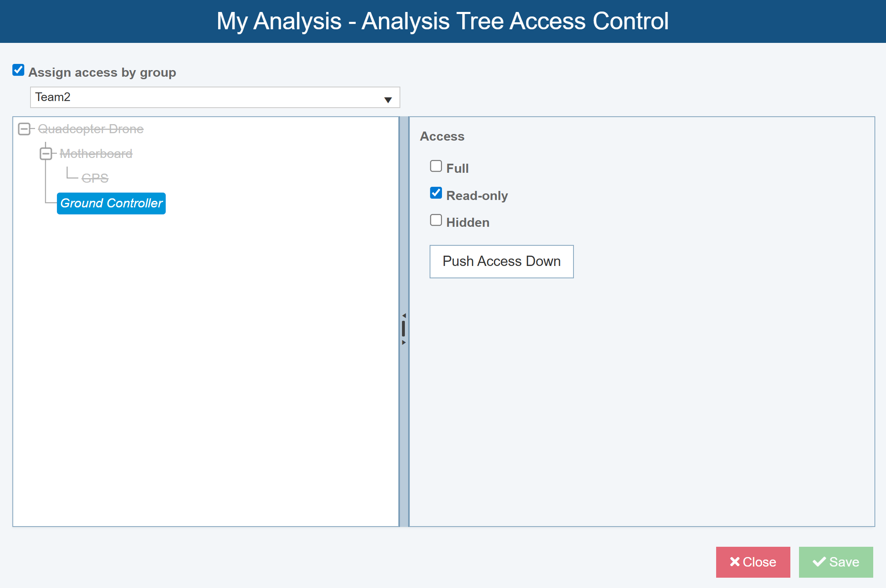
Task: Click the splitter drag handle between panels
Action: (404, 329)
